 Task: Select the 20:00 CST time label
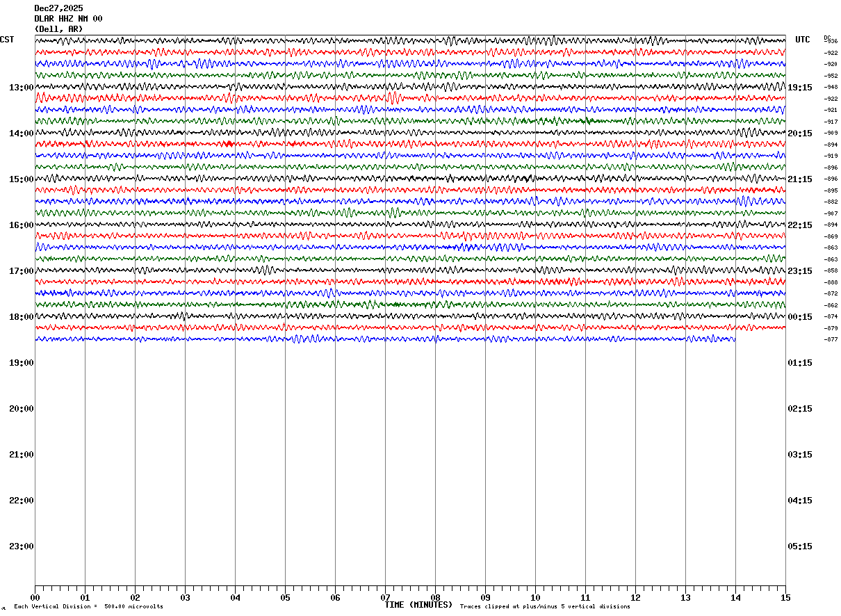coord(22,409)
